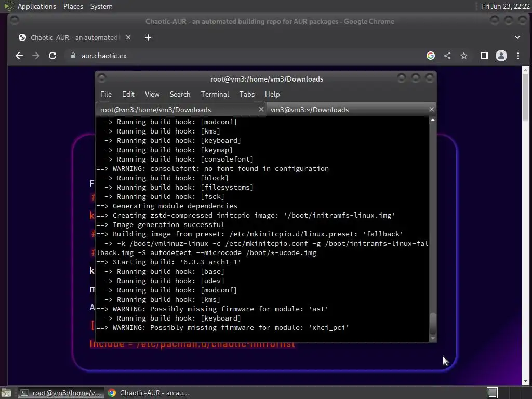Open Chrome profile avatar
Screen dimensions: 532x399
501,56
